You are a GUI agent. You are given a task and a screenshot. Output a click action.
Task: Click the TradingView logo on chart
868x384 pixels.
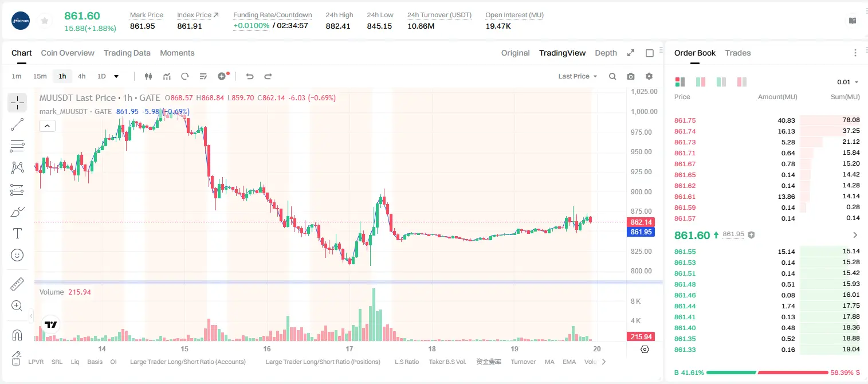click(51, 324)
